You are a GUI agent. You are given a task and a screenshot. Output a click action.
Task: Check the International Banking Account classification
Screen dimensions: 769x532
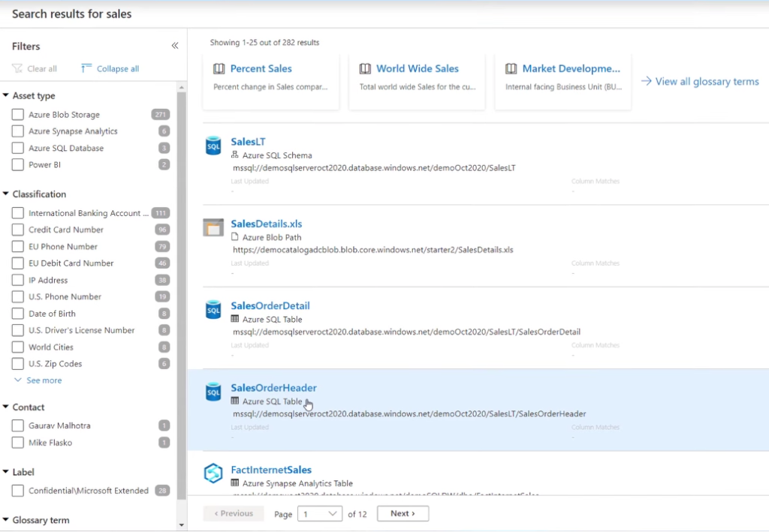[x=18, y=212]
